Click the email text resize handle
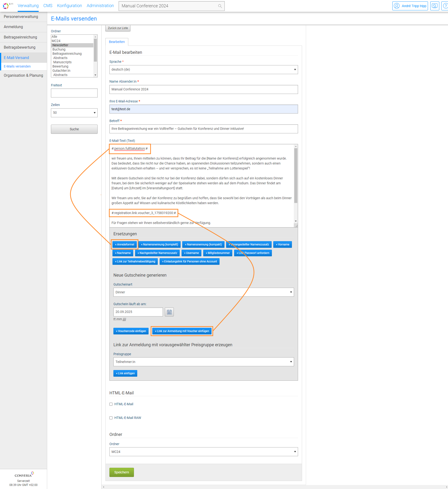Screen dimensions: 448x489 pyautogui.click(x=296, y=226)
